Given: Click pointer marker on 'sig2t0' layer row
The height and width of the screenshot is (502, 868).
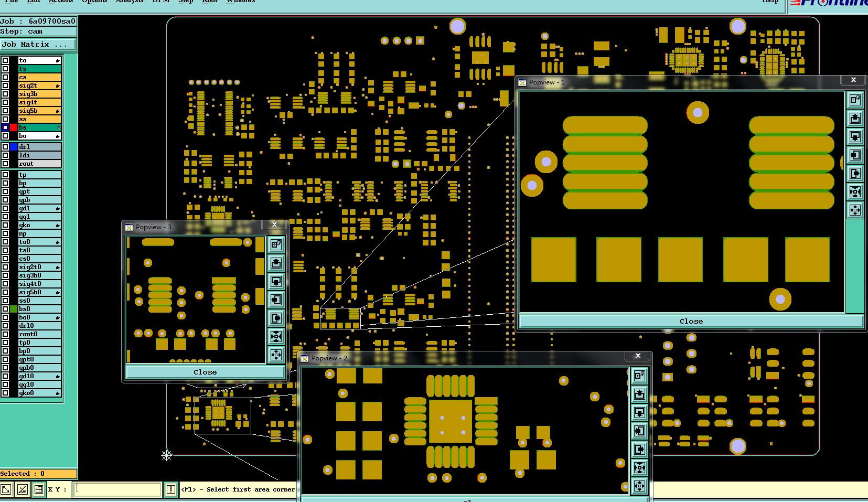Looking at the screenshot, I should click(x=58, y=267).
